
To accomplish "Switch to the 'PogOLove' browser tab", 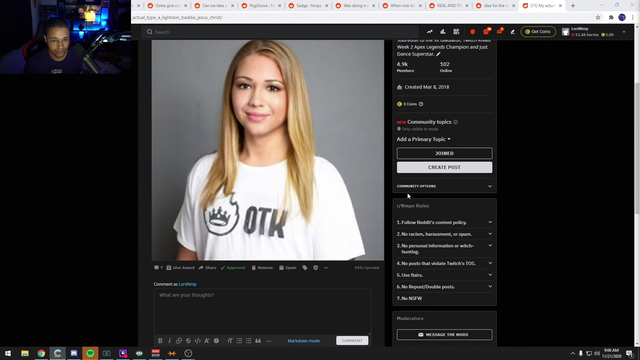I will click(x=261, y=6).
